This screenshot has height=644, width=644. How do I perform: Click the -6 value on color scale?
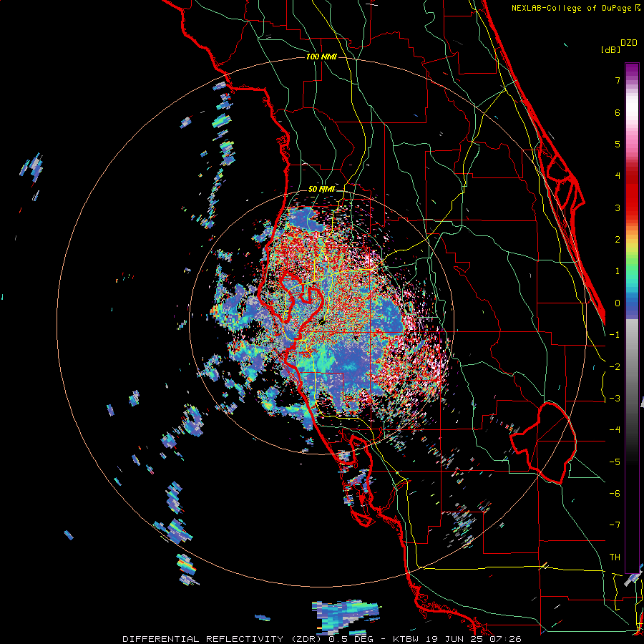[615, 494]
